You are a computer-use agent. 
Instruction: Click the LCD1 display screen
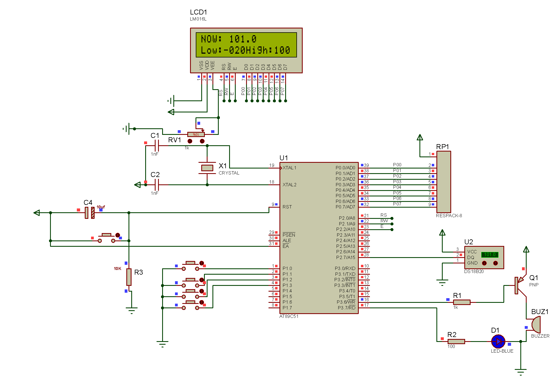tap(246, 45)
